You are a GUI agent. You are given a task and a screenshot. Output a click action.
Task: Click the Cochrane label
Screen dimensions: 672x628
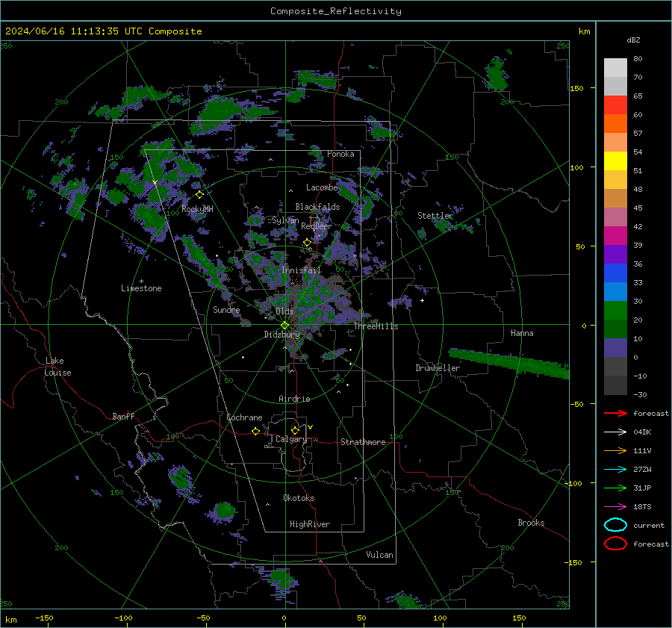[x=244, y=417]
